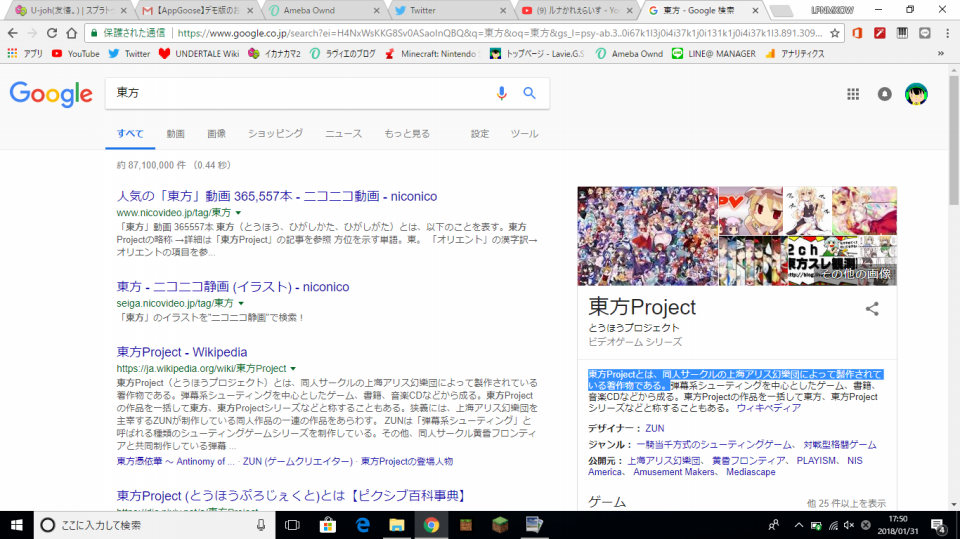The height and width of the screenshot is (539, 960).
Task: Open the UNDERTALE Wiki bookmark
Action: tap(199, 54)
